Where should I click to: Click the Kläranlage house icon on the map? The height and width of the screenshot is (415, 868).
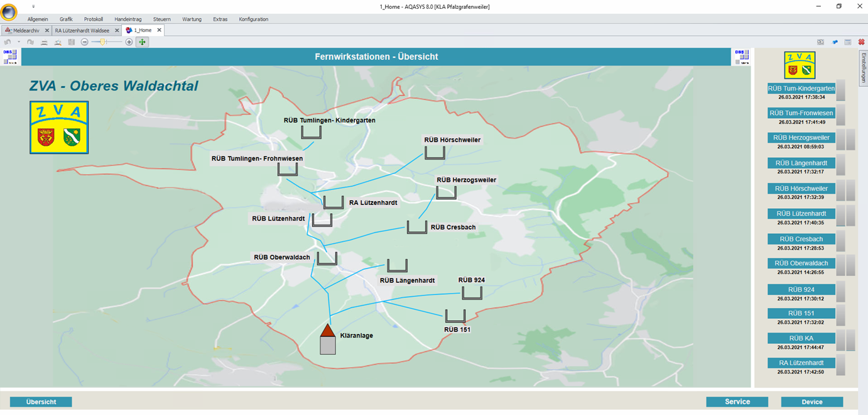tap(327, 340)
